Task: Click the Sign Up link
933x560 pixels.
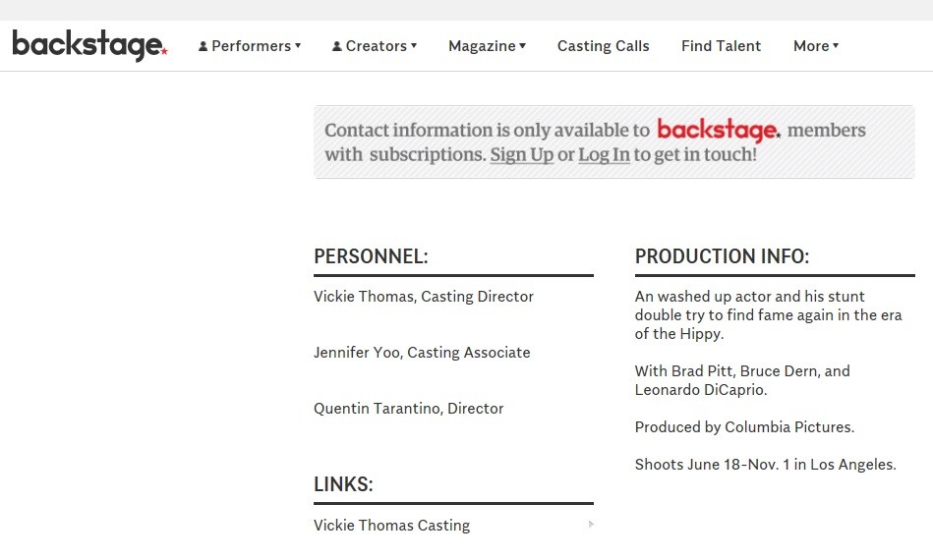Action: (x=522, y=154)
